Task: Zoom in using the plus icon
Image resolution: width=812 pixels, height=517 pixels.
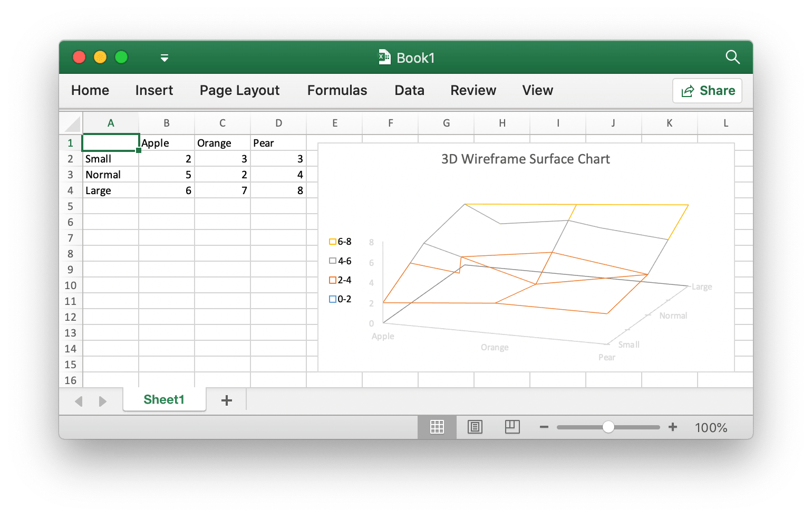Action: [673, 427]
